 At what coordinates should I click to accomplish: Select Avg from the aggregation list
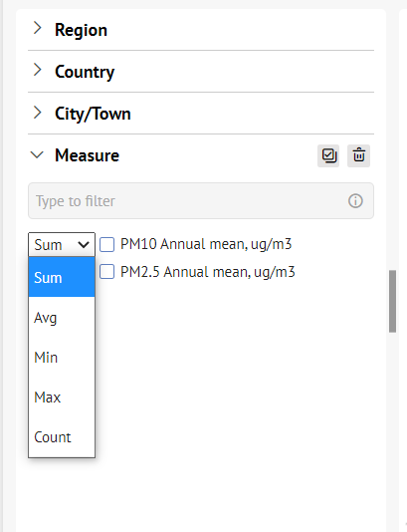(x=62, y=317)
